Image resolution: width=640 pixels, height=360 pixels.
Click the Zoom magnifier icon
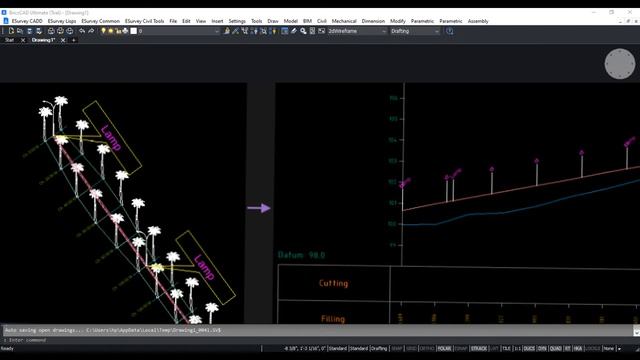pos(303,31)
